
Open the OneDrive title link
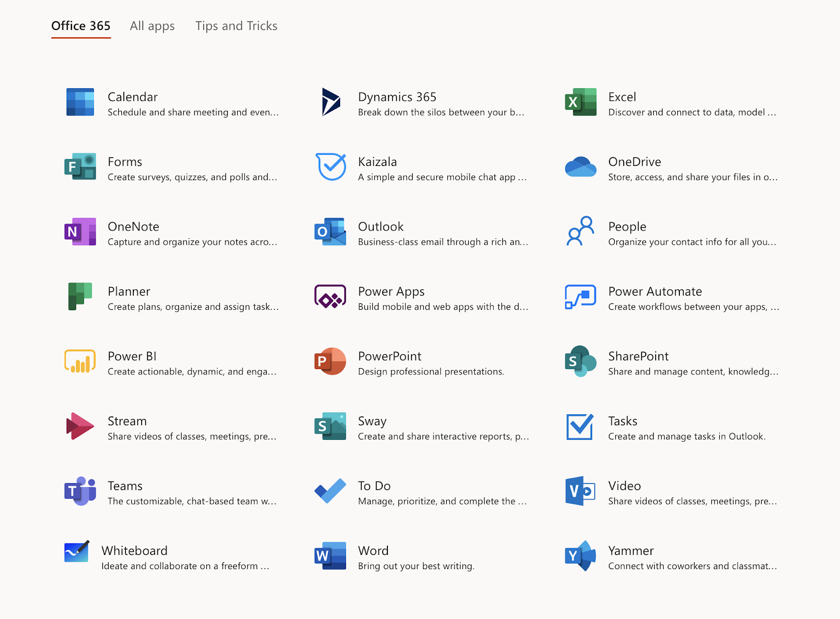coord(635,162)
